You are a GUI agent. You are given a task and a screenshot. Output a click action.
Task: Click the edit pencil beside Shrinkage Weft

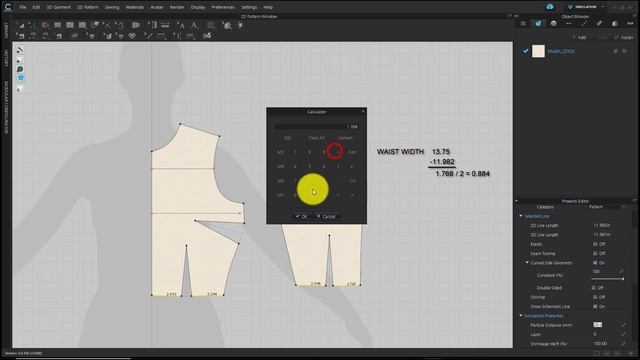pos(624,344)
